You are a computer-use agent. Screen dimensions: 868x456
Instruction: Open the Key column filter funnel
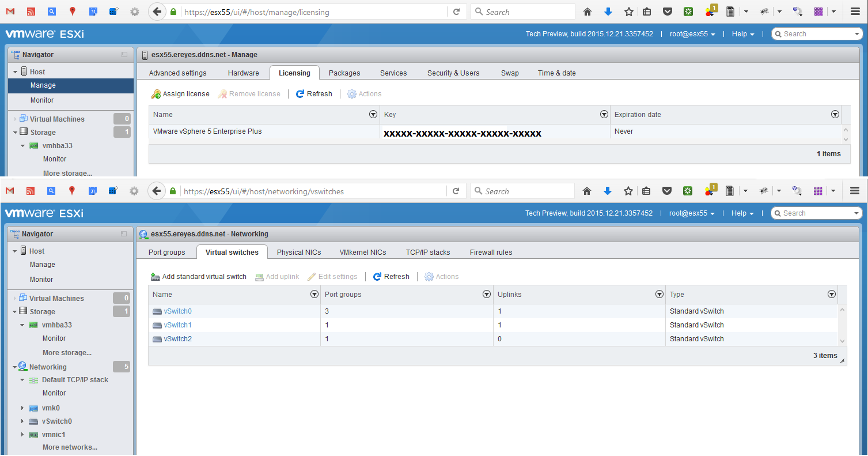click(x=604, y=114)
